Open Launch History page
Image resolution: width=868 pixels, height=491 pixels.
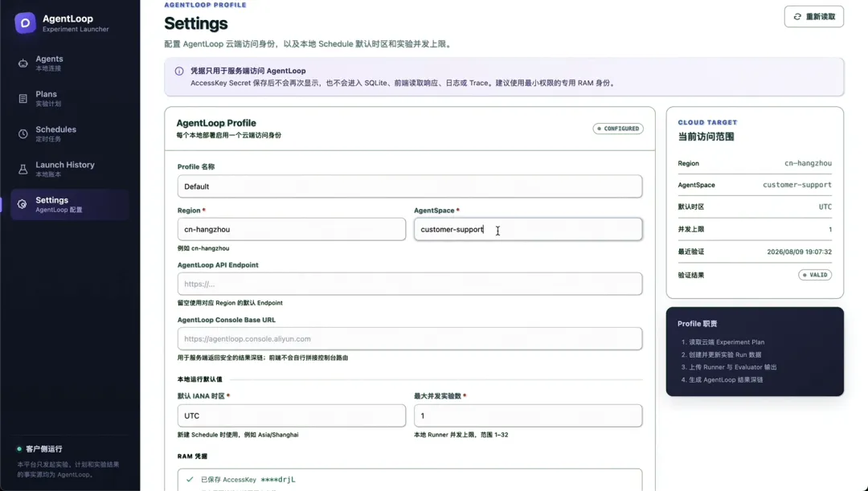(x=70, y=170)
